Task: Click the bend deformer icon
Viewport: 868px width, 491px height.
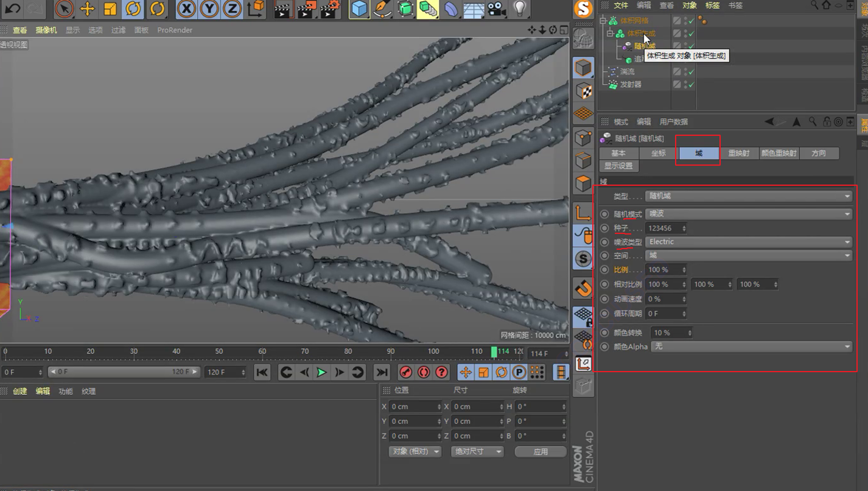Action: pos(451,9)
